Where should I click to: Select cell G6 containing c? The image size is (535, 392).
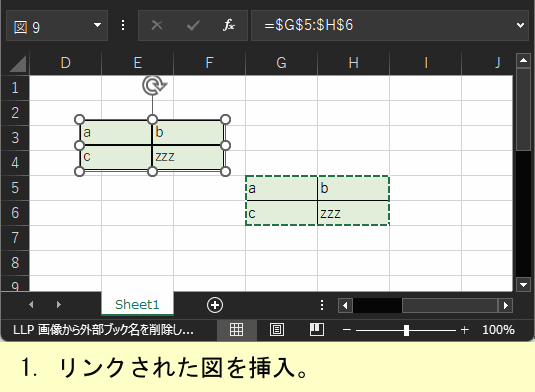(x=281, y=213)
